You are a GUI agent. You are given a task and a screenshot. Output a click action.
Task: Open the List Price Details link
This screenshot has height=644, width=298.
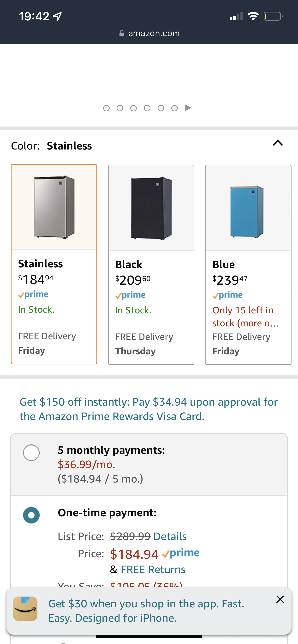(170, 536)
